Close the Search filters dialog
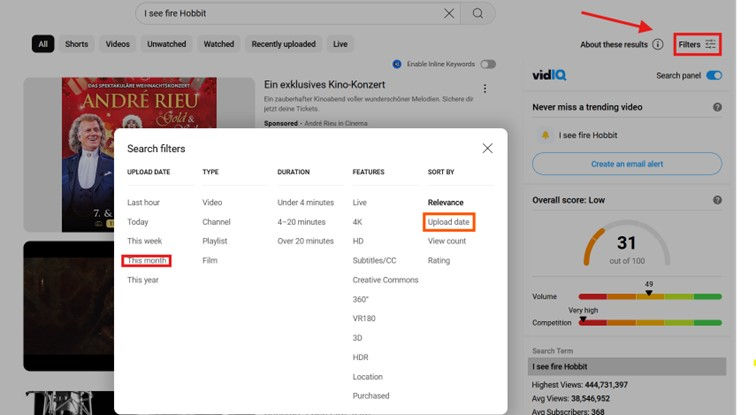The image size is (756, 415). [x=487, y=148]
